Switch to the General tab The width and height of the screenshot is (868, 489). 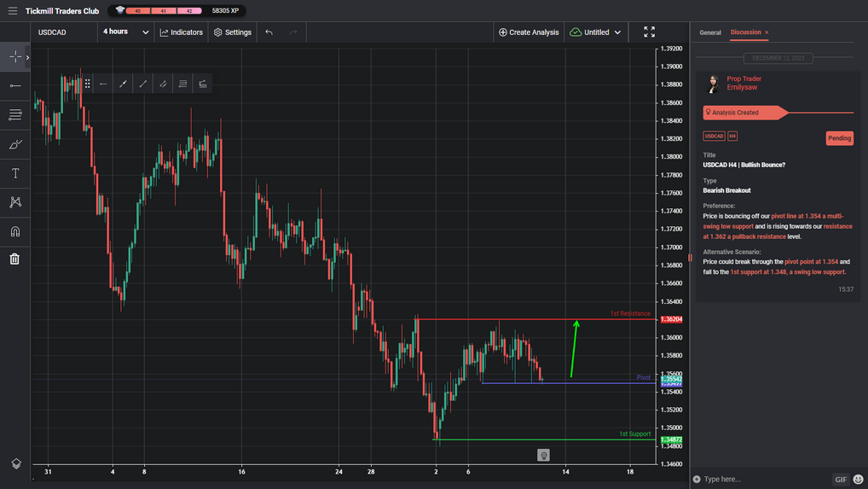coord(709,32)
